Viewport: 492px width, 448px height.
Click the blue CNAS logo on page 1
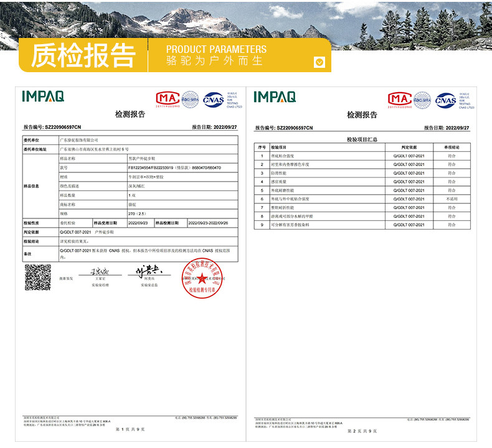point(214,100)
